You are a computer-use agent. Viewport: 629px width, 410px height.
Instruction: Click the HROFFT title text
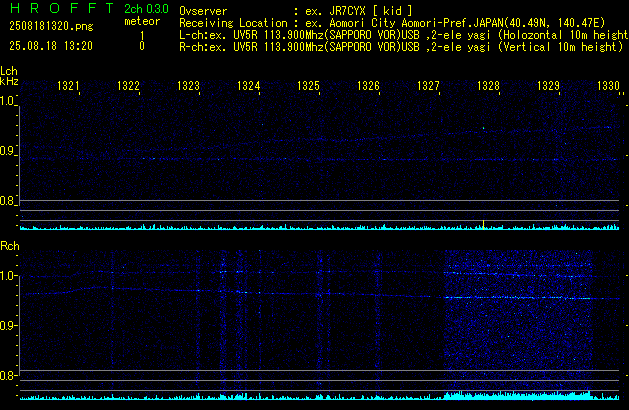pyautogui.click(x=62, y=8)
